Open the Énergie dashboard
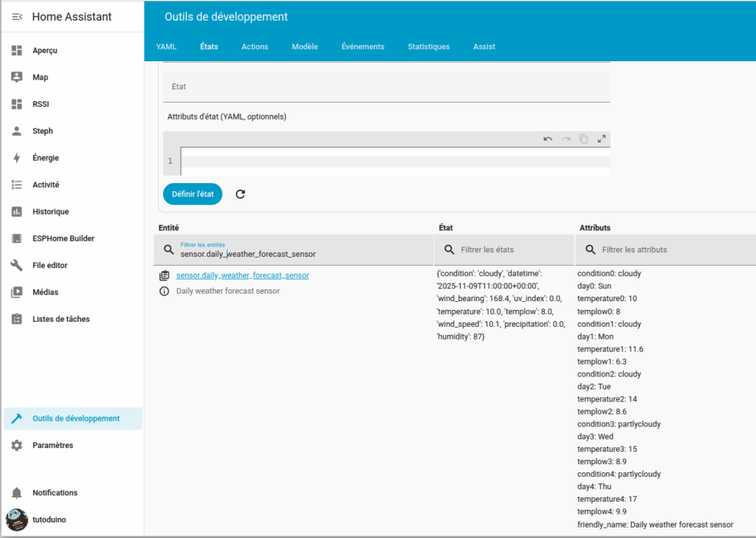Screen dimensions: 756x538 [45, 158]
